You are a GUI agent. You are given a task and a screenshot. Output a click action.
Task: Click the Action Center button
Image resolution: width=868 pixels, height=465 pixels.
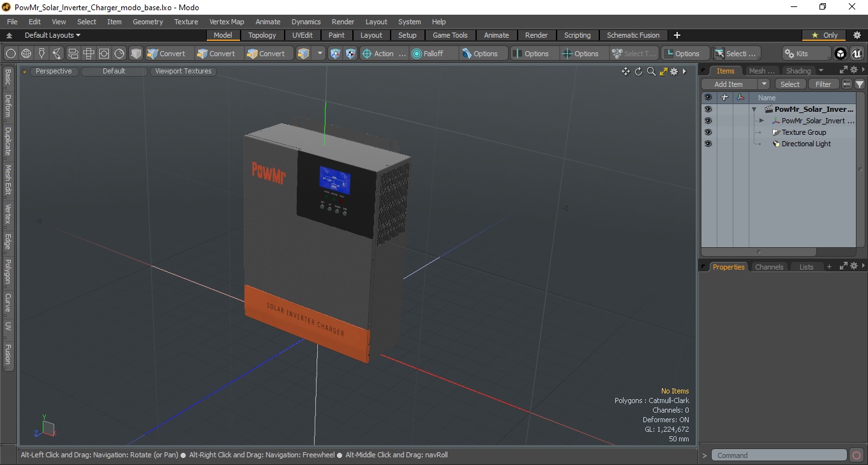click(384, 54)
